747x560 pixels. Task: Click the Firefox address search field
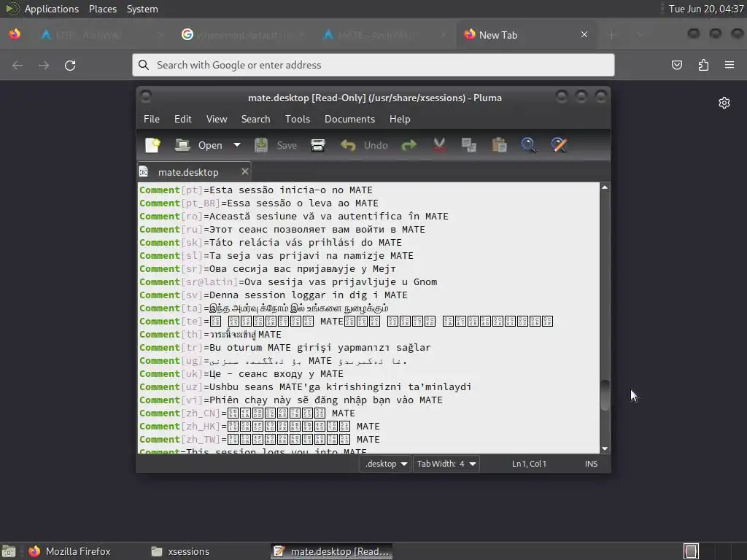pos(373,65)
